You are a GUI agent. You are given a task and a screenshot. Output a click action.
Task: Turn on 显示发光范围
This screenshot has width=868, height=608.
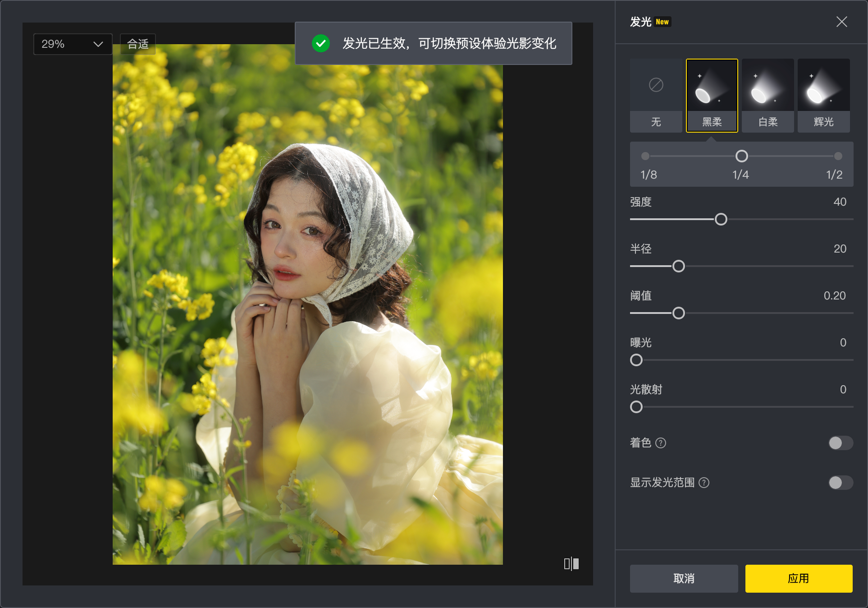(x=840, y=483)
